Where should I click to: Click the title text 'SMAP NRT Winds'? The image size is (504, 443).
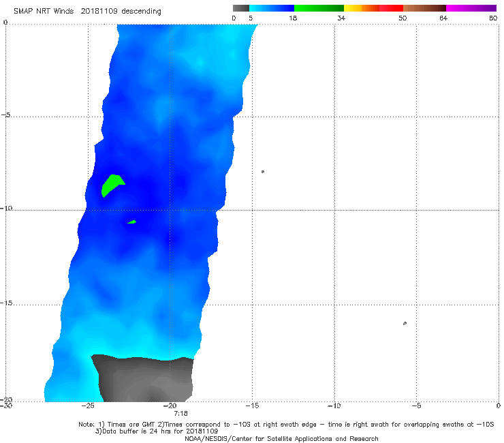(x=44, y=12)
